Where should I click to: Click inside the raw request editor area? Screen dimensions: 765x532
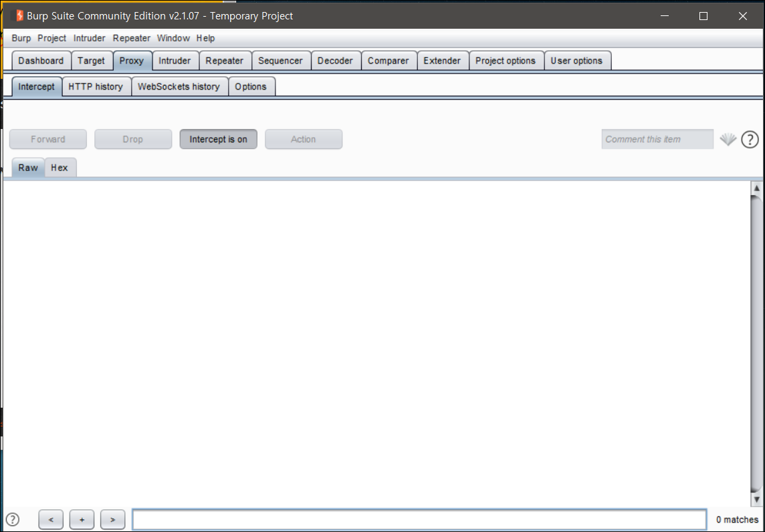(x=376, y=344)
